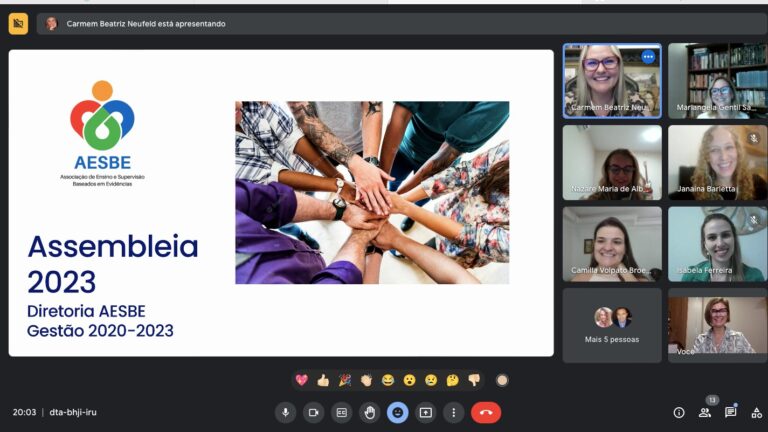
Task: Open the 'Mais 5 pessoas' tile
Action: pyautogui.click(x=612, y=325)
